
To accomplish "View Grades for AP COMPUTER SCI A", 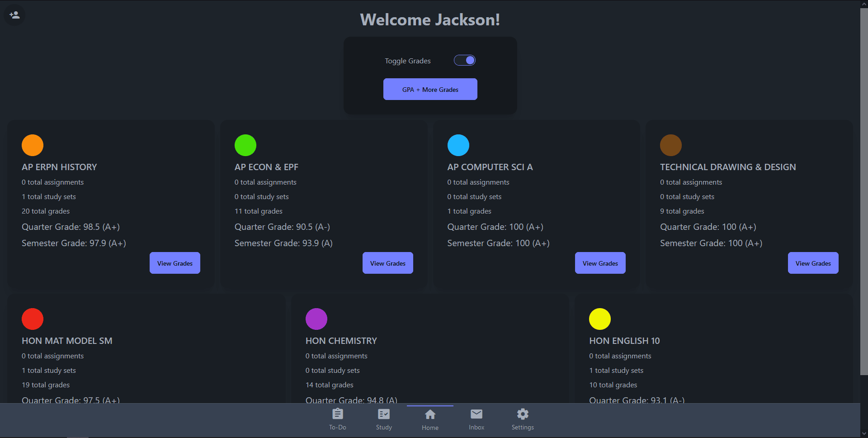I will tap(600, 263).
